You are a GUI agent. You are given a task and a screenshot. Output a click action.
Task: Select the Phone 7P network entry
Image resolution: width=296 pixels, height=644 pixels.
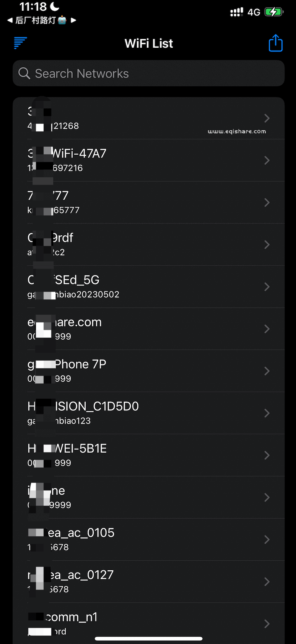(145, 371)
